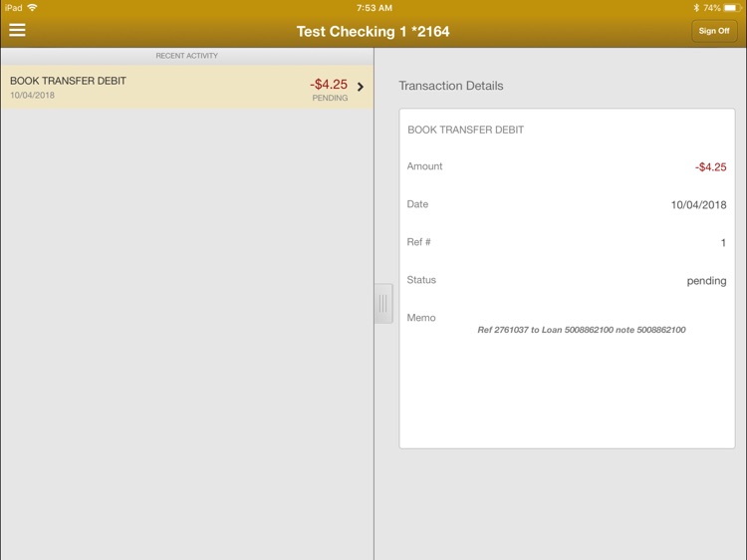Click the Wi-Fi status icon
The width and height of the screenshot is (747, 560).
(x=33, y=8)
